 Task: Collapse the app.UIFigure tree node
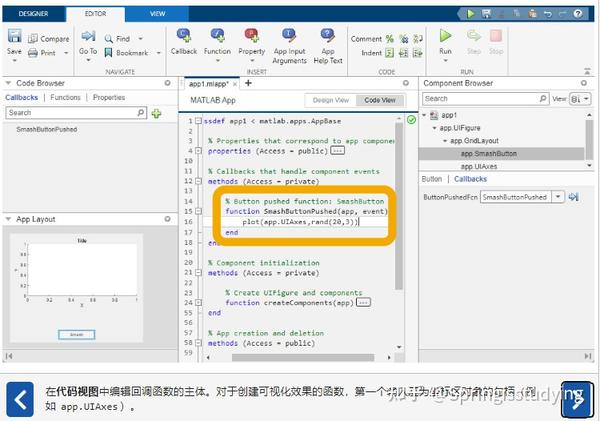[x=434, y=128]
